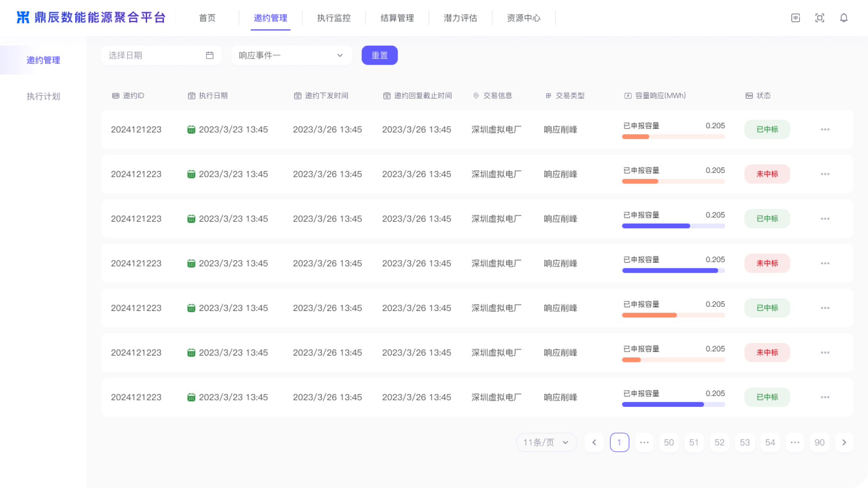Viewport: 868px width, 488px height.
Task: Open more options for fifth table row
Action: point(825,308)
